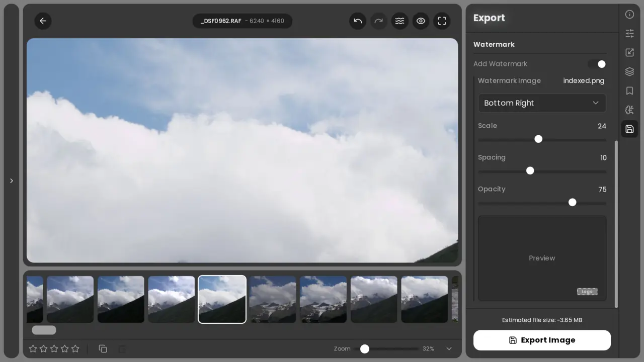Collapse the filmstrip with the chevron
Viewport: 644px width, 362px height.
click(449, 349)
